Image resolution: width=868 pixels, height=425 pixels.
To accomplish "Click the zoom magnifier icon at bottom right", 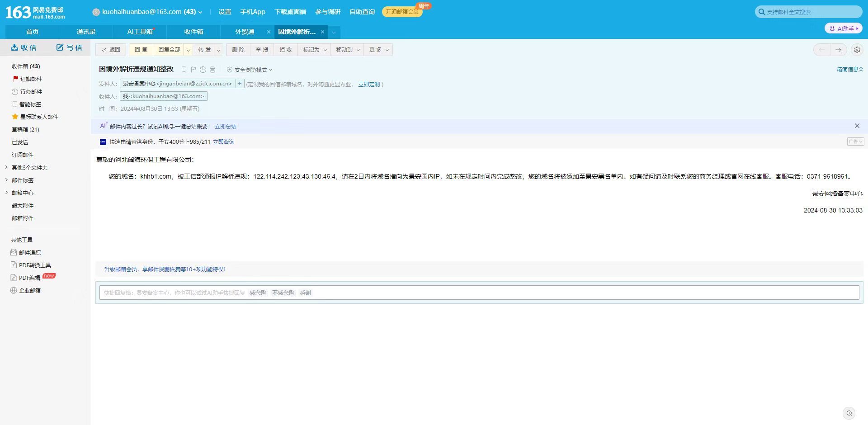I will coord(849,413).
